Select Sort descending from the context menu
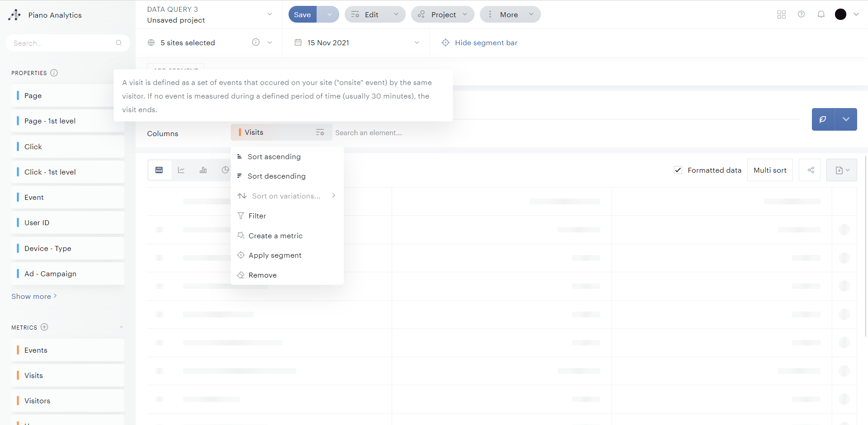Image resolution: width=868 pixels, height=425 pixels. pyautogui.click(x=276, y=176)
